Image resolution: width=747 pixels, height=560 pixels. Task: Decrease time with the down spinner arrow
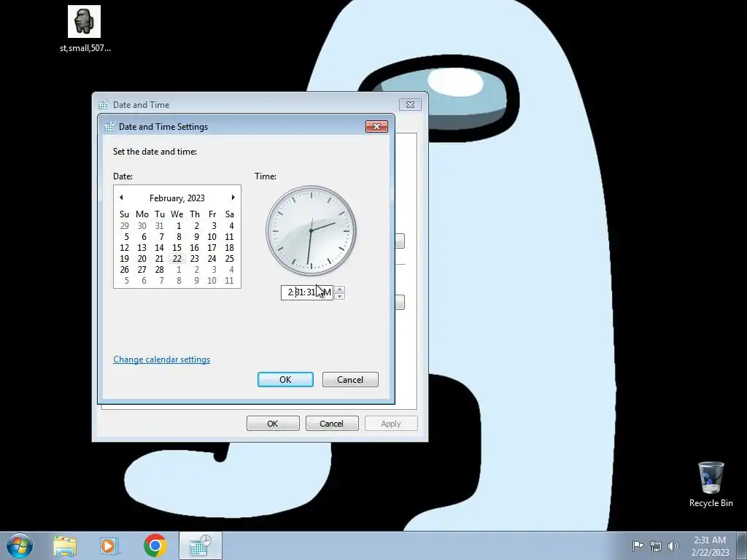339,296
